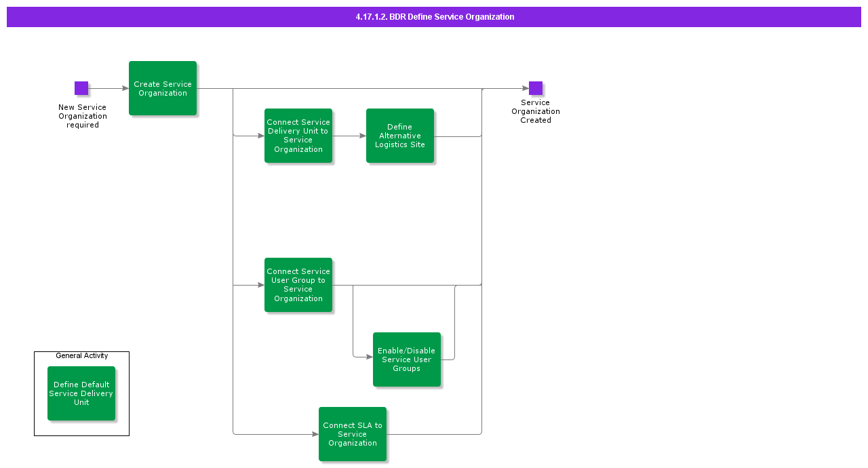
Task: Select the Define Default Service Delivery Unit activity
Action: tap(81, 393)
